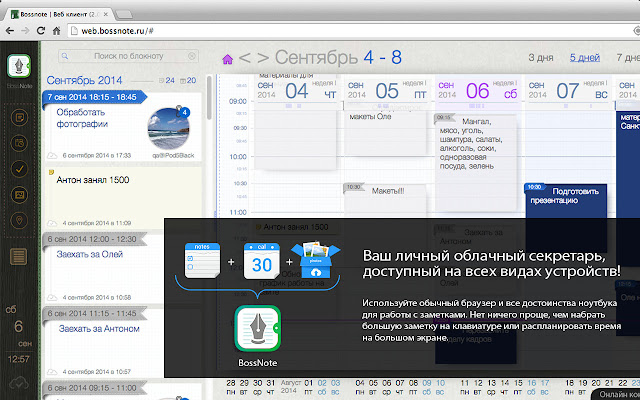Click the purple home icon in calendar header
640x400 pixels.
point(227,59)
